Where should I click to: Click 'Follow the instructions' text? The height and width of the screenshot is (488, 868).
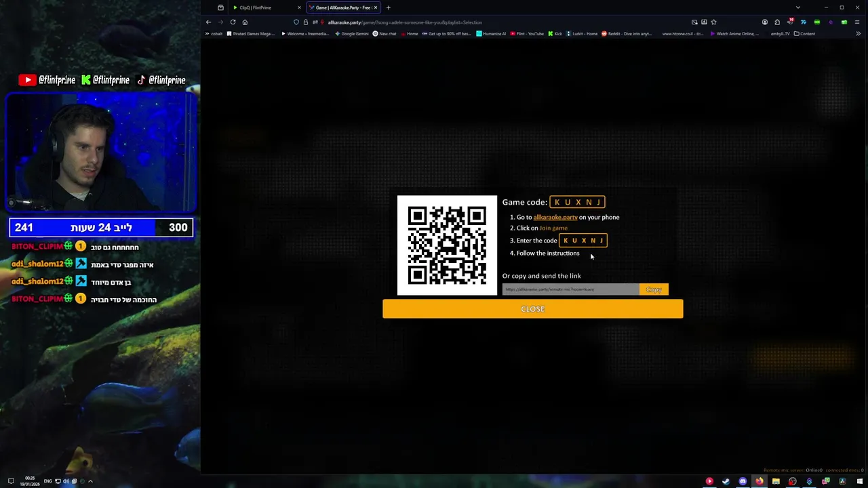(x=548, y=253)
